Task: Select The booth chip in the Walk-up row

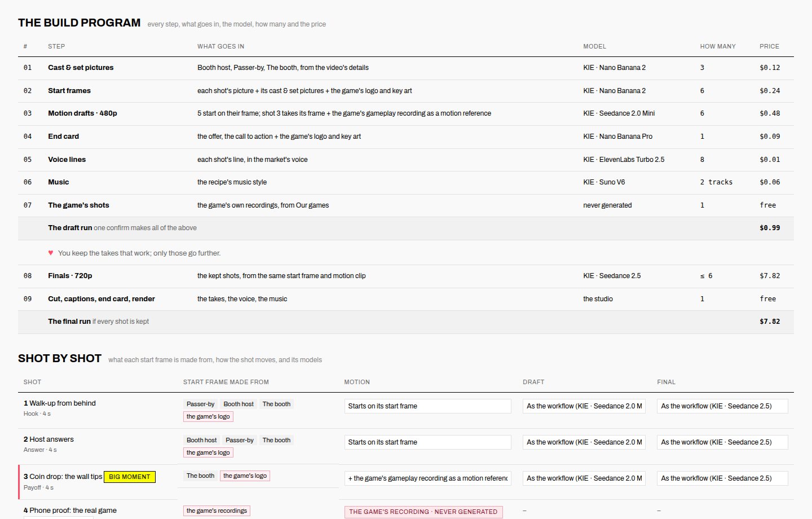Action: pyautogui.click(x=276, y=404)
